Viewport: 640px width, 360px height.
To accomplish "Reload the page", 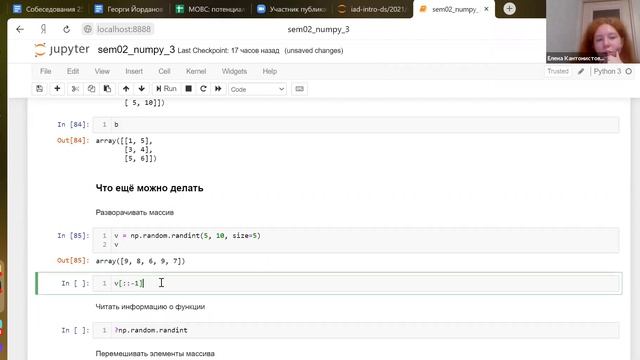I will pyautogui.click(x=66, y=29).
